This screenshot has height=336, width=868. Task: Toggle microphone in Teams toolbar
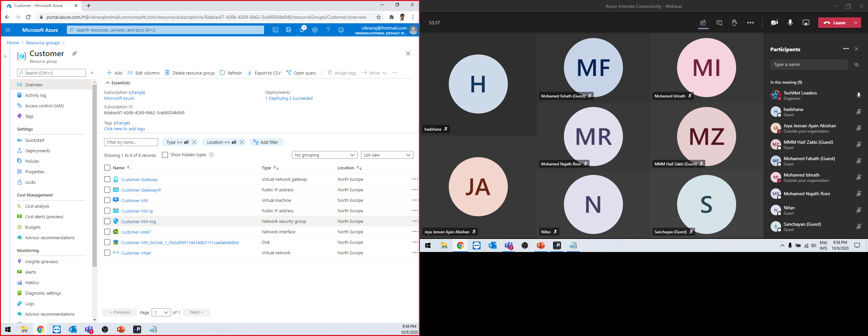click(x=790, y=23)
